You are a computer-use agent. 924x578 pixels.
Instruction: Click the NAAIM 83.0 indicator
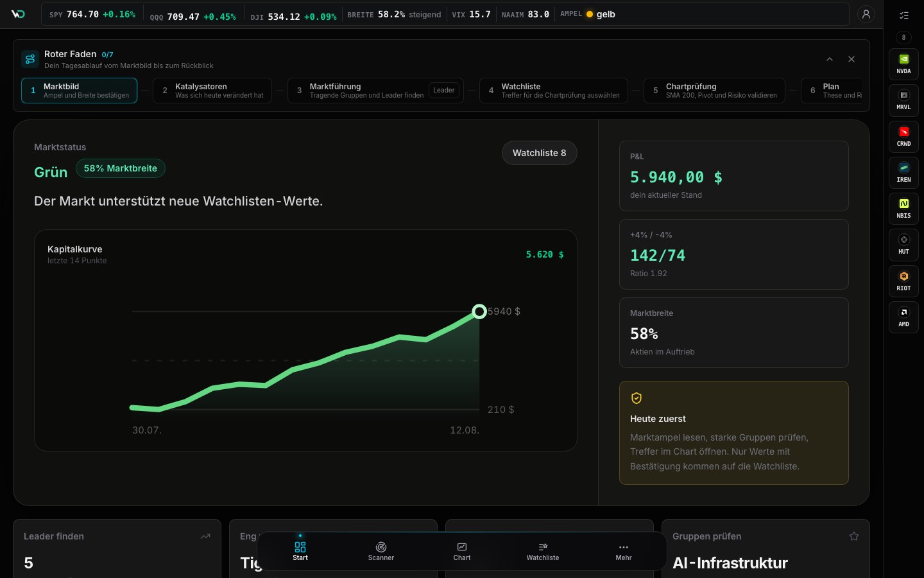coord(526,14)
